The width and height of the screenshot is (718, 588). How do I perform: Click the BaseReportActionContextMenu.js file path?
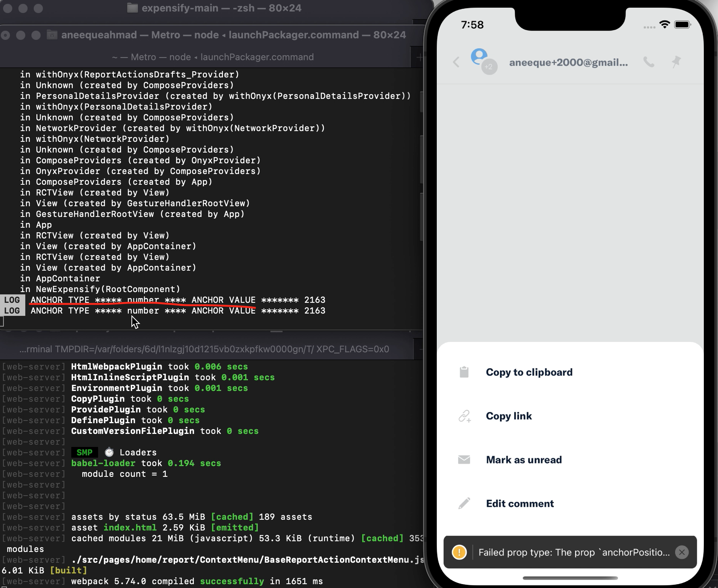[x=248, y=560]
